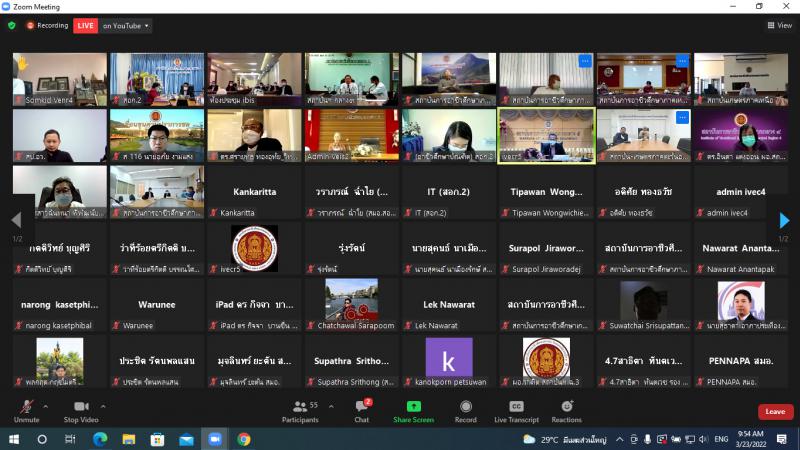Open the Participants panel
Screen dimensions: 800x450
tap(300, 411)
